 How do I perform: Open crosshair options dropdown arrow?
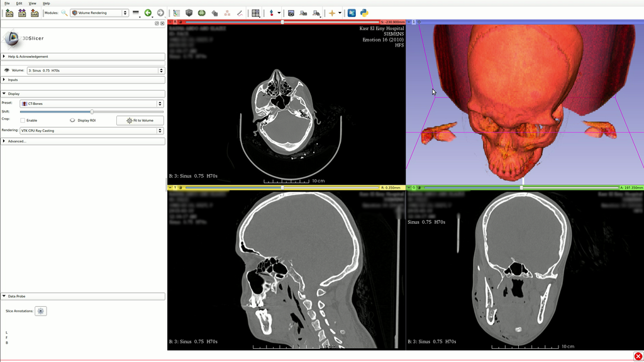click(x=340, y=13)
